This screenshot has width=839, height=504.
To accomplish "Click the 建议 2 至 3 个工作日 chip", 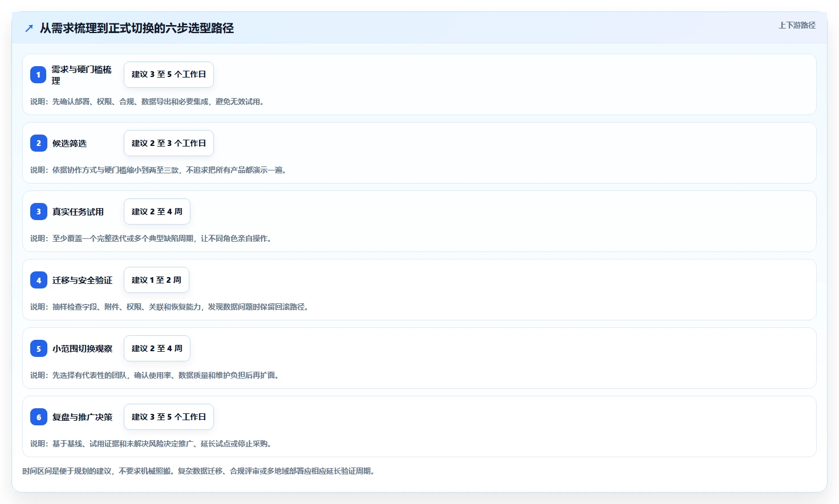I will (169, 143).
